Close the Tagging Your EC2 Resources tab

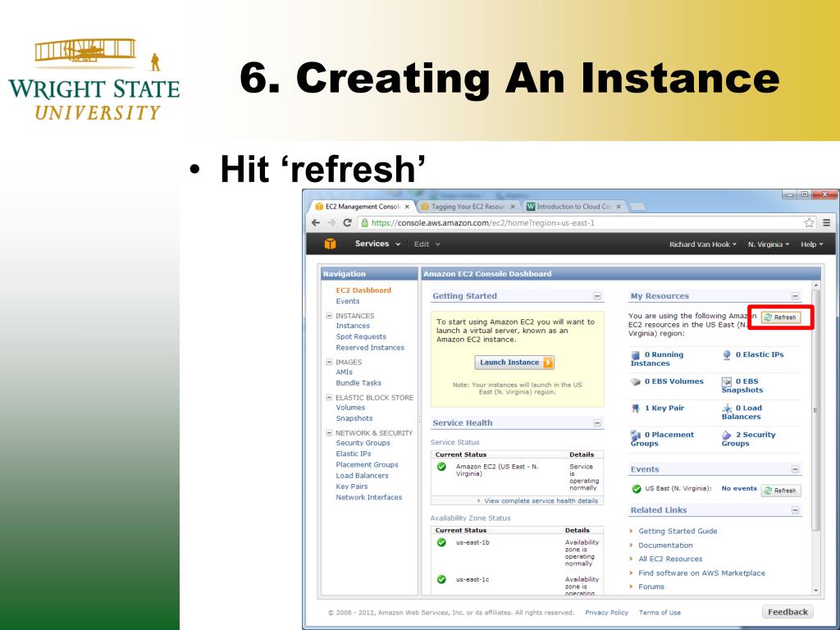tap(513, 207)
